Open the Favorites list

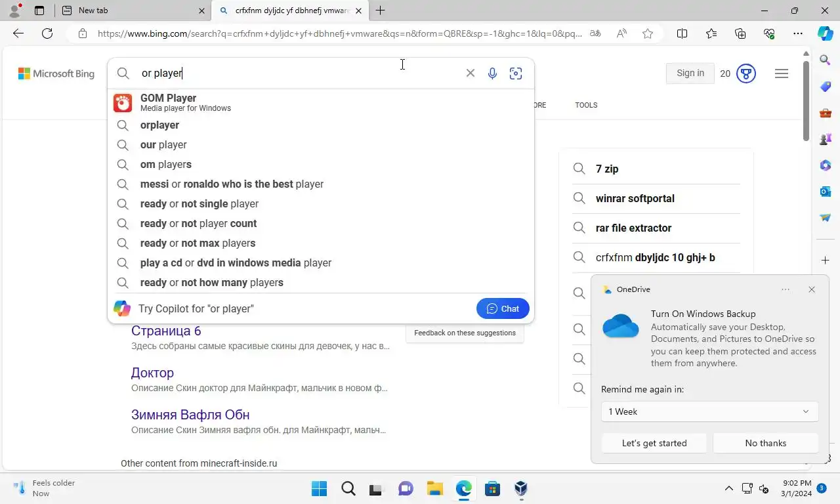711,33
